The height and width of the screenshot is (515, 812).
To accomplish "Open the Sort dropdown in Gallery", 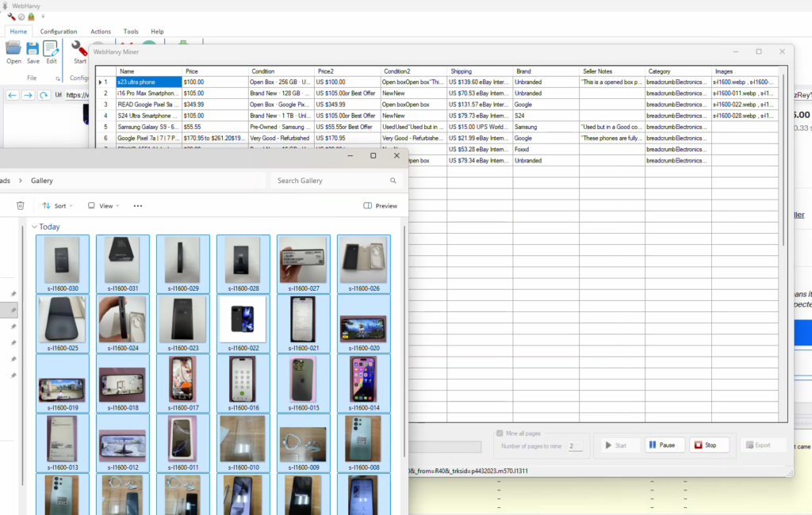I will click(x=57, y=206).
